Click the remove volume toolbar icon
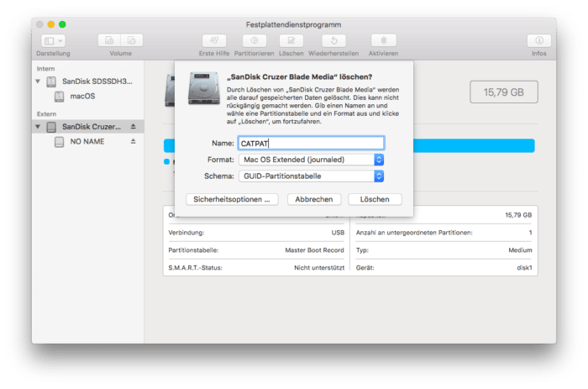This screenshot has height=389, width=588. 132,40
